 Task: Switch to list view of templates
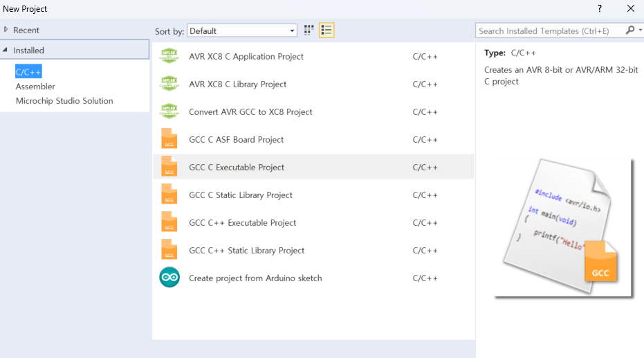[326, 30]
